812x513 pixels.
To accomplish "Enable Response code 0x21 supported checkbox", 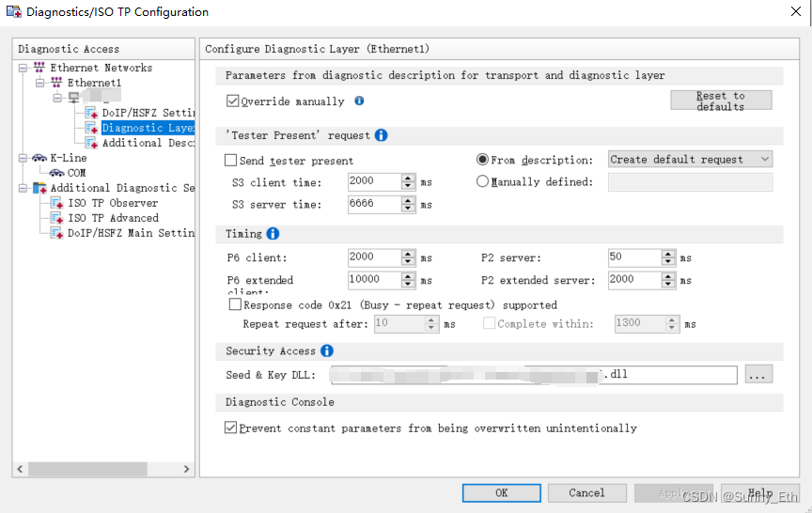I will pyautogui.click(x=235, y=304).
